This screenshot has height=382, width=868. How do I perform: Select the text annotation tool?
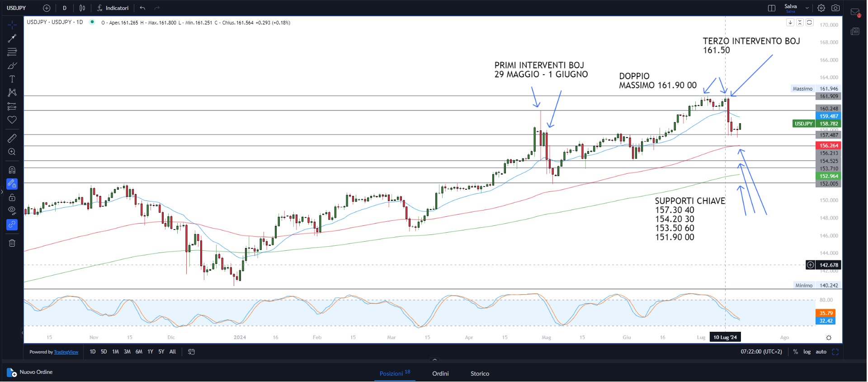point(12,79)
